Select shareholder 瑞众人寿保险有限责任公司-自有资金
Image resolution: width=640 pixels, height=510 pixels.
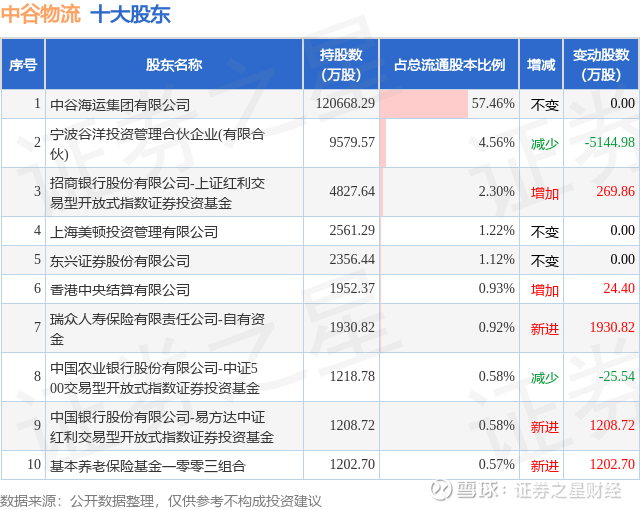click(158, 329)
